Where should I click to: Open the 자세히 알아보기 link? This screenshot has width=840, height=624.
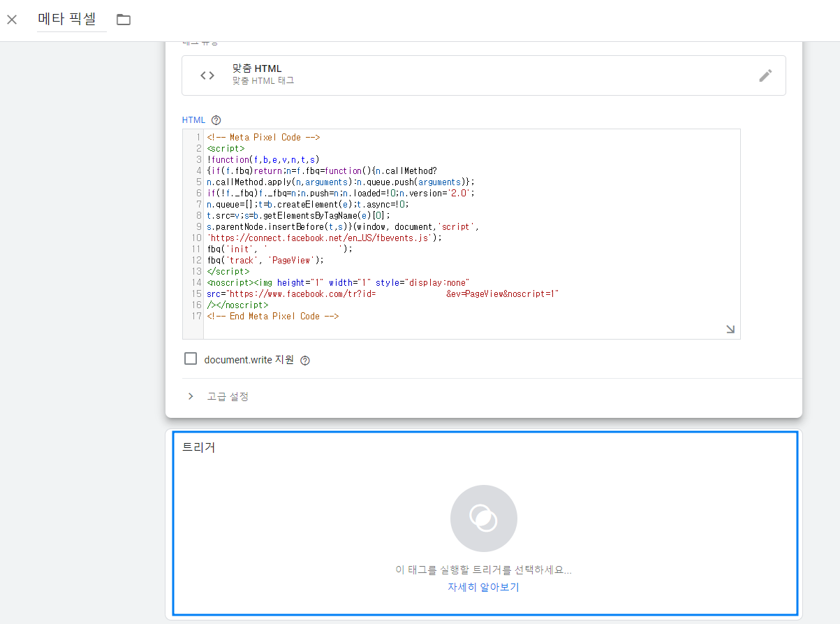point(483,587)
